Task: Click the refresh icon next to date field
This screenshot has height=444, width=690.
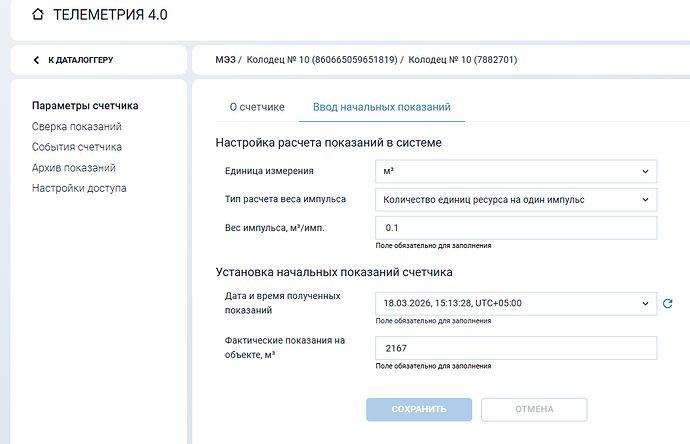Action: point(667,303)
